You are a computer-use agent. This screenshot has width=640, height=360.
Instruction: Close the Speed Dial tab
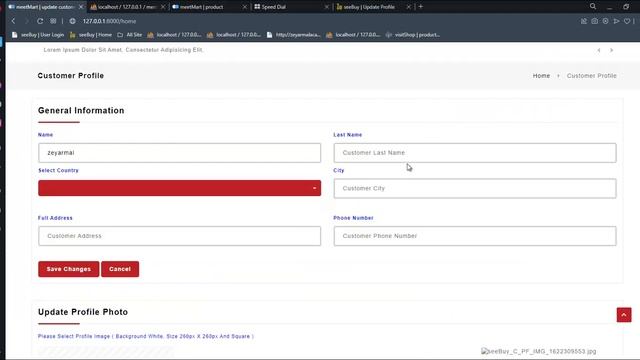(x=327, y=7)
